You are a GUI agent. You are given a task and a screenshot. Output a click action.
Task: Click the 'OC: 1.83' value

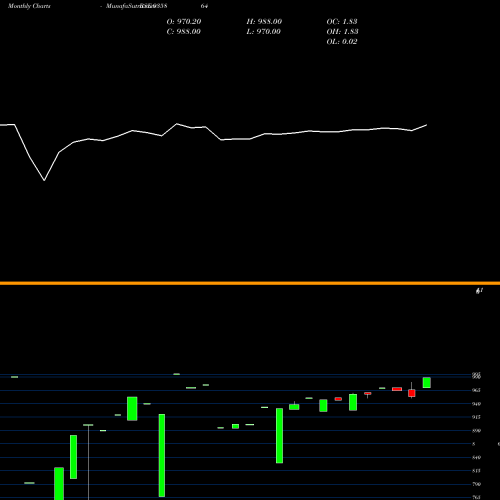tap(342, 22)
